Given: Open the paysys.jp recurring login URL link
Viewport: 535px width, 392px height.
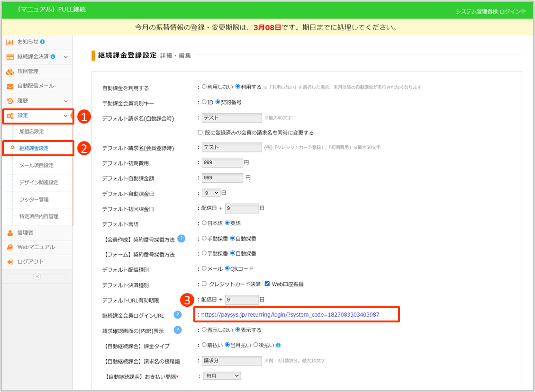Looking at the screenshot, I should pyautogui.click(x=290, y=314).
